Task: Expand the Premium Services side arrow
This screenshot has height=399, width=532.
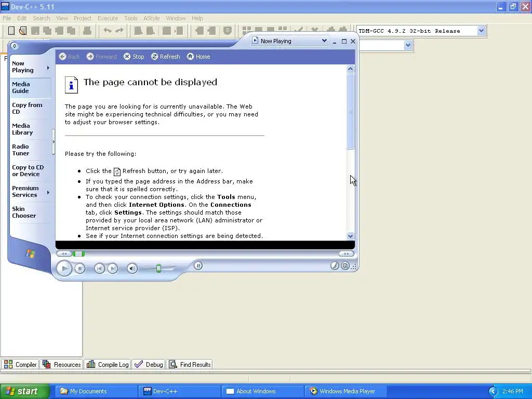Action: (x=48, y=192)
